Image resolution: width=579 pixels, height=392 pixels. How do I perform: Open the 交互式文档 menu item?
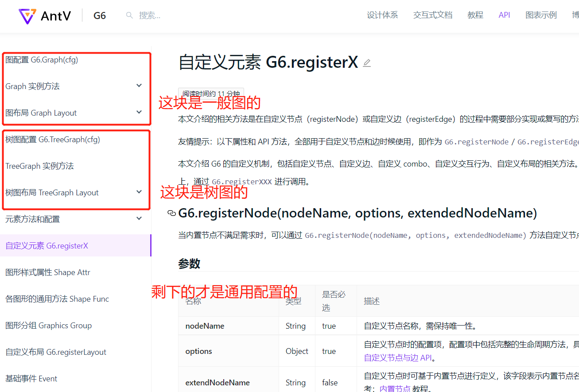point(433,15)
